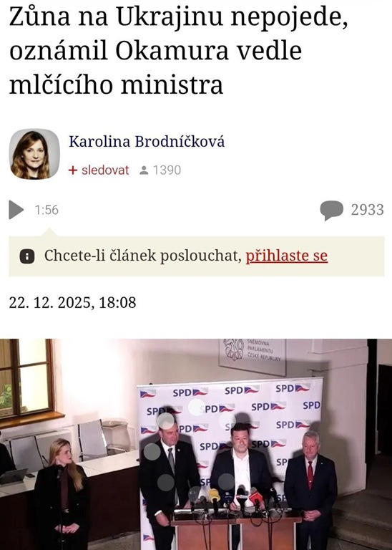Open the comments speech bubble icon
The image size is (392, 550).
point(331,210)
